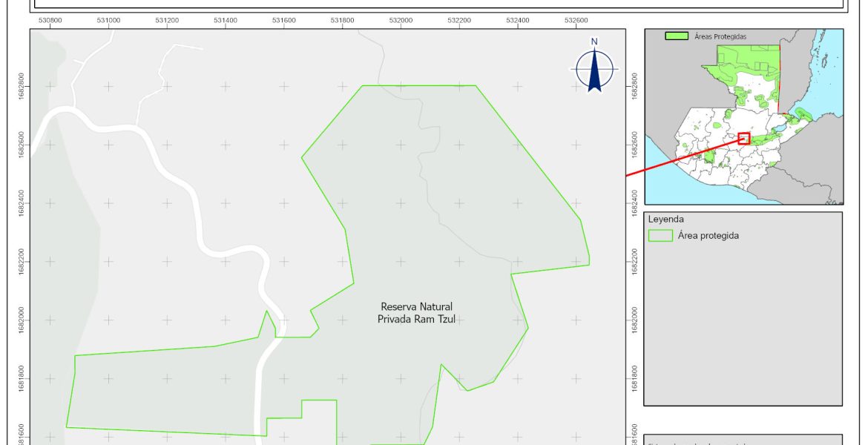This screenshot has width=868, height=445.
Task: Click the 531000 easting label on top axis
Action: coord(108,21)
